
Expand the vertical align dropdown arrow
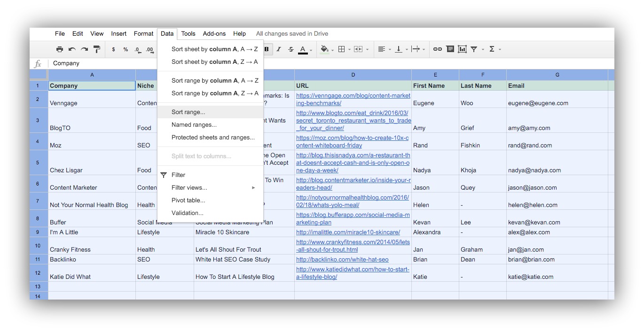(406, 50)
